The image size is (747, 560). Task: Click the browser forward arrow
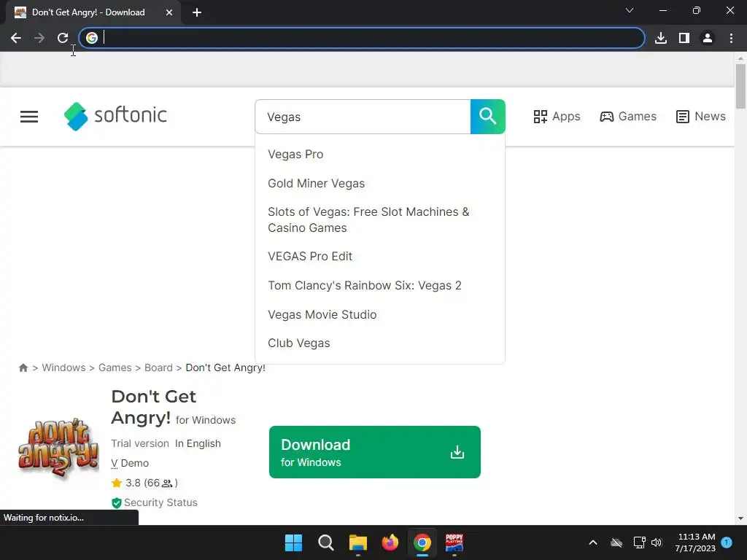39,38
